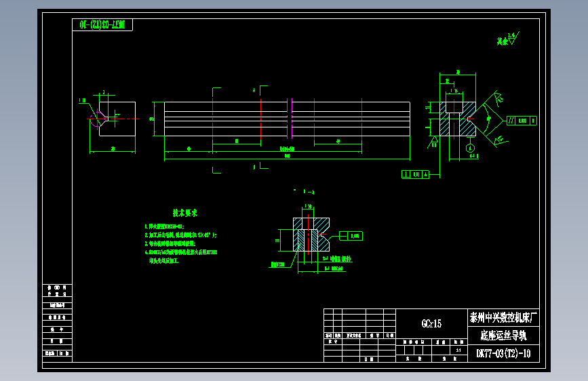Select the hatched section view at bottom center
Image resolution: width=588 pixels, height=381 pixels.
click(311, 235)
